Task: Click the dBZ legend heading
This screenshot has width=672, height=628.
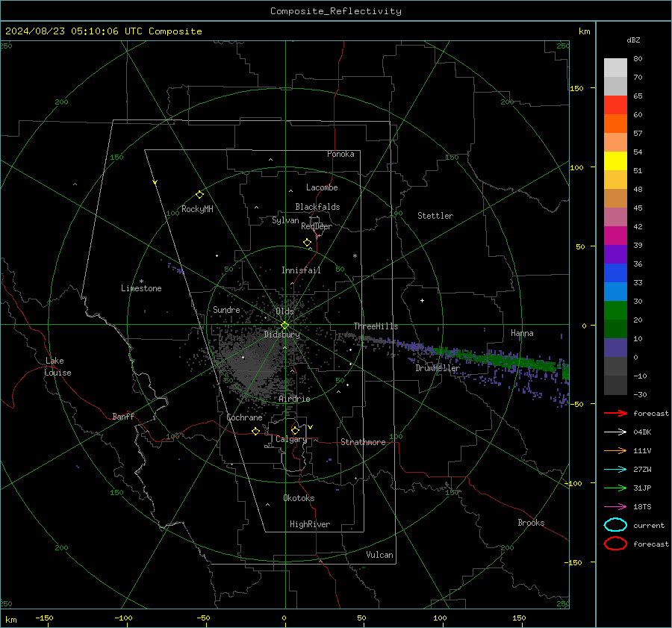Action: tap(633, 40)
